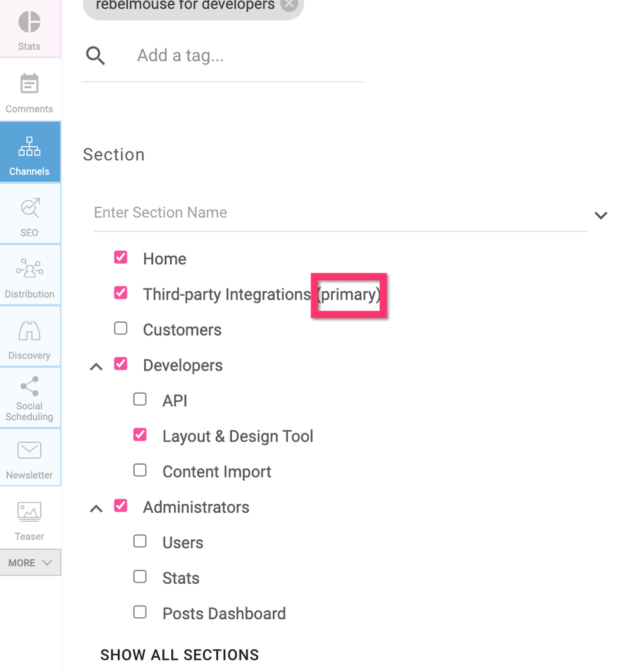Viewport: 631px width, 672px height.
Task: Expand the MORE sidebar menu
Action: [x=30, y=562]
